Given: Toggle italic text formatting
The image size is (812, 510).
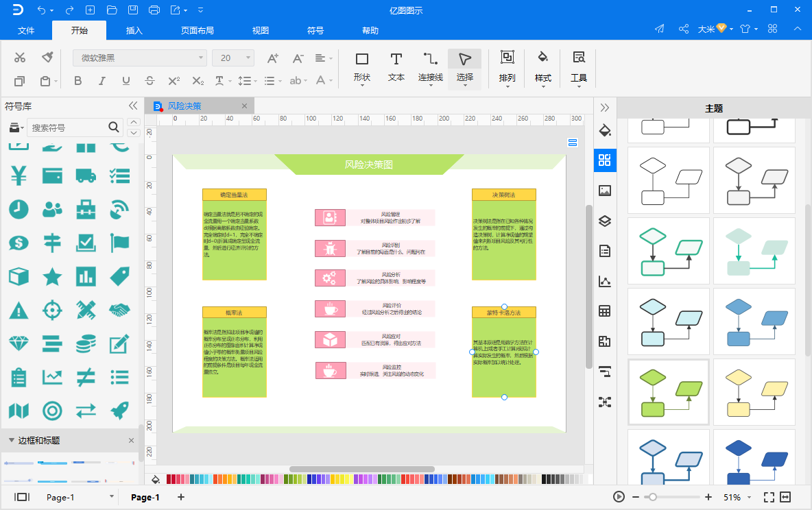Looking at the screenshot, I should tap(102, 81).
